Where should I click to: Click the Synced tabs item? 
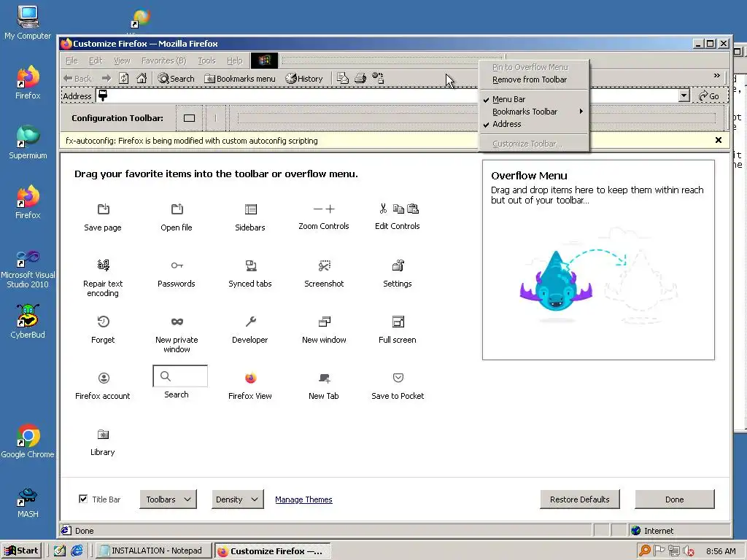coord(250,273)
